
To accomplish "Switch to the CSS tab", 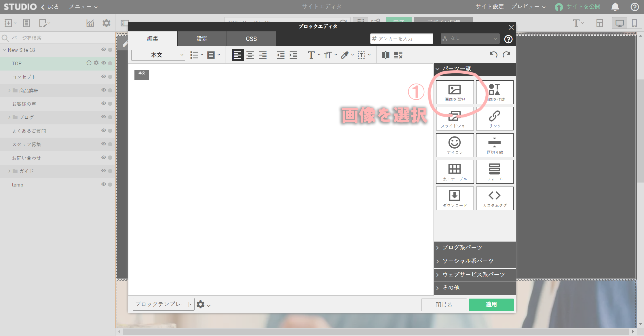I will pyautogui.click(x=251, y=39).
